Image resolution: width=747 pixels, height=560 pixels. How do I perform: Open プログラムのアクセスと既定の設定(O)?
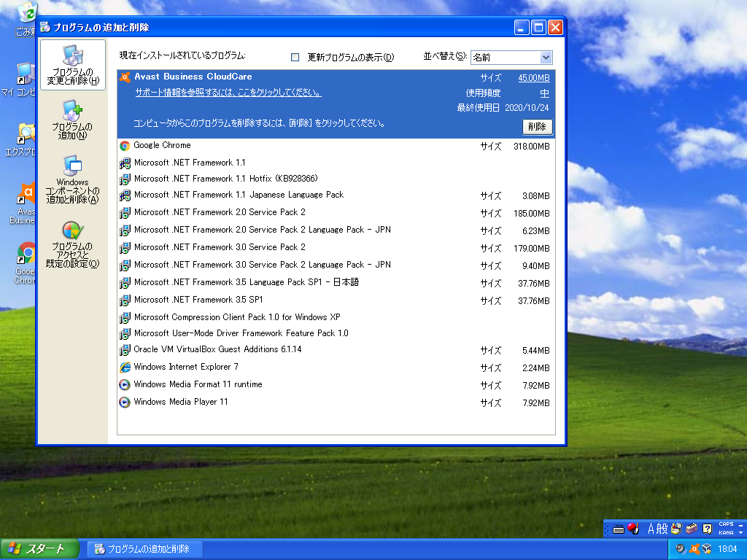pyautogui.click(x=72, y=244)
